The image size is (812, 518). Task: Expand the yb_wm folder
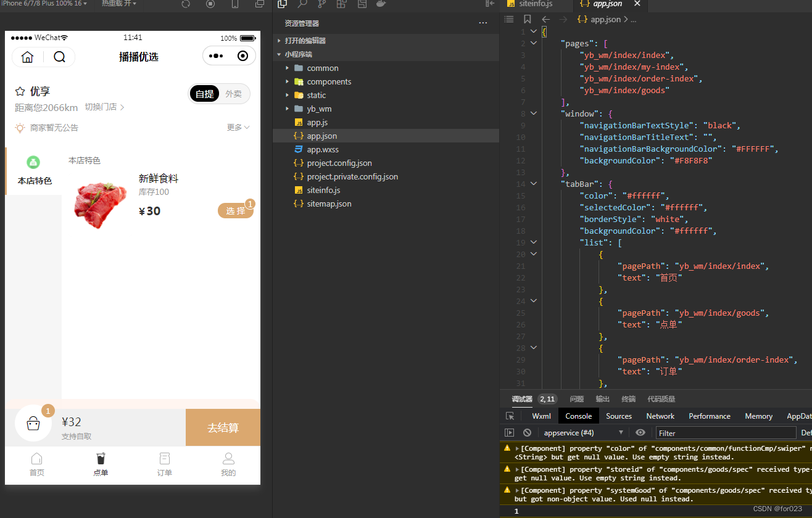pyautogui.click(x=386, y=109)
